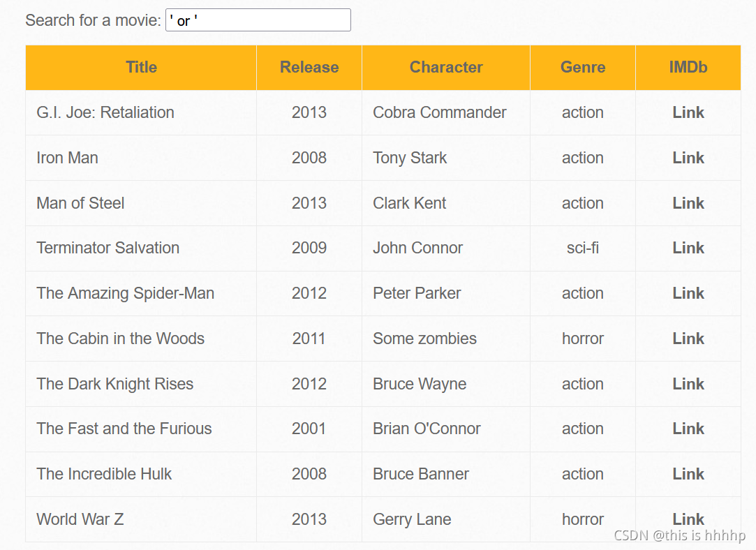Open IMDb link for The Incredible Hulk

(688, 474)
